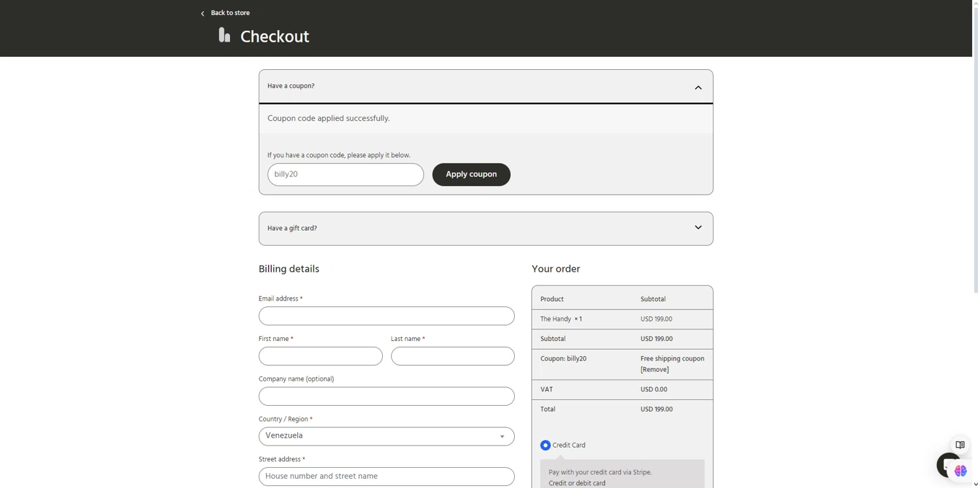Viewport: 980px width, 488px height.
Task: Collapse the Have a coupon section
Action: (x=698, y=87)
